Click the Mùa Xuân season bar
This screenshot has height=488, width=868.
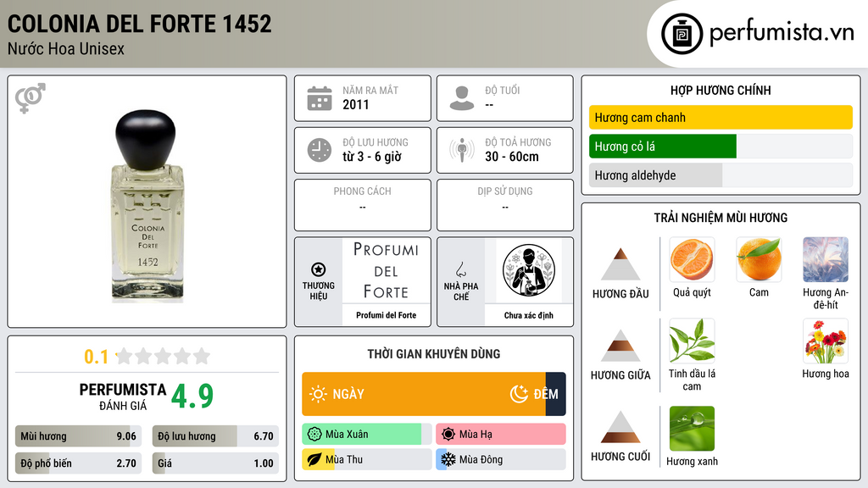[366, 435]
